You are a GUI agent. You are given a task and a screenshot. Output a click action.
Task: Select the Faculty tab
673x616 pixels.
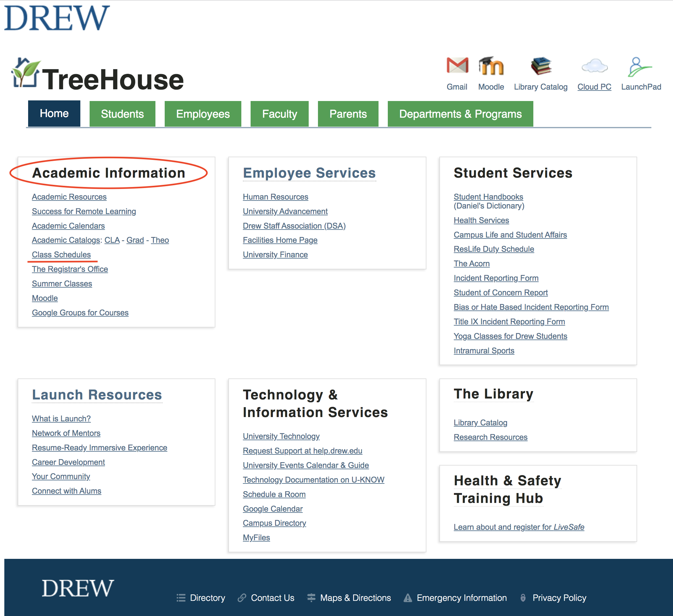(x=279, y=114)
